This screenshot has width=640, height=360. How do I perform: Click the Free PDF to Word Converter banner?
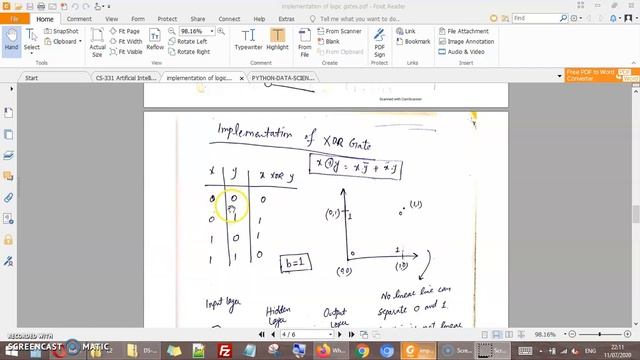(x=602, y=75)
